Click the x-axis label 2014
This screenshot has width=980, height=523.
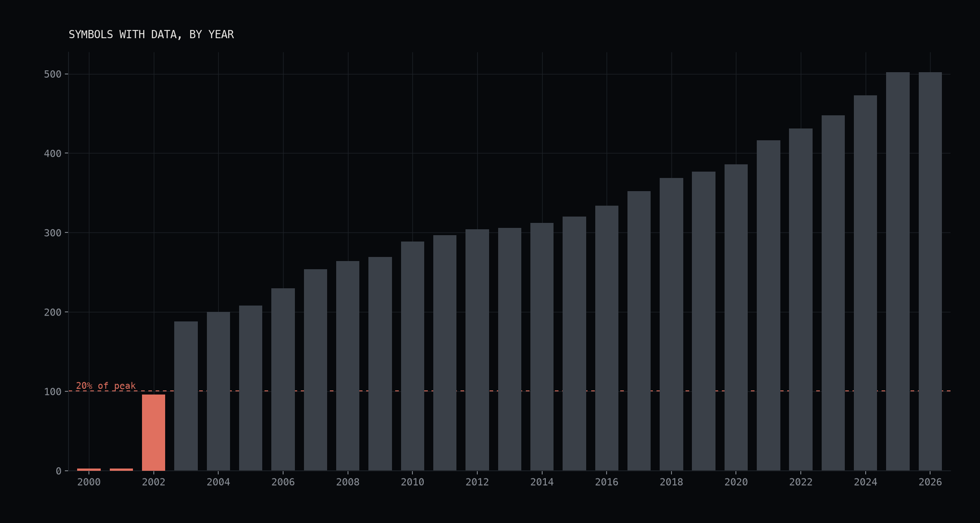(542, 482)
